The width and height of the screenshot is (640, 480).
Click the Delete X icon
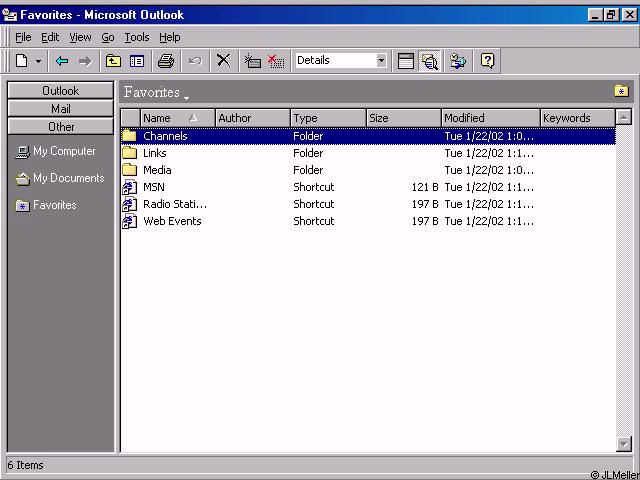223,61
